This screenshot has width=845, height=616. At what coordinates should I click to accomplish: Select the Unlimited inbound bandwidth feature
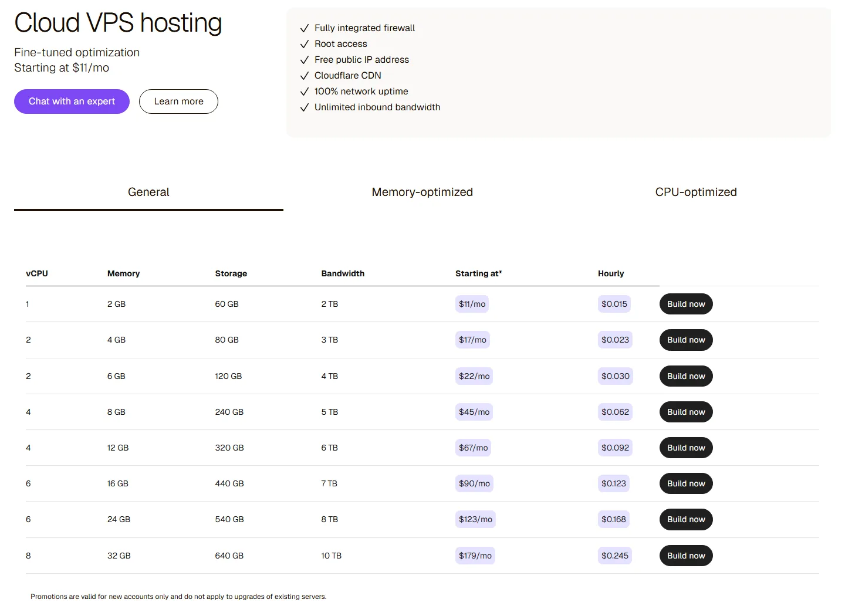click(377, 107)
